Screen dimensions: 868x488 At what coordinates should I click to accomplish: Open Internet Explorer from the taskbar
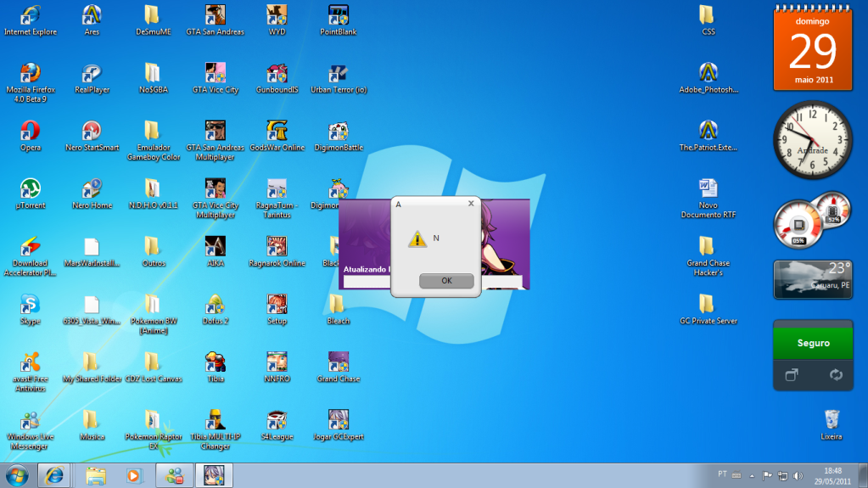pyautogui.click(x=55, y=474)
